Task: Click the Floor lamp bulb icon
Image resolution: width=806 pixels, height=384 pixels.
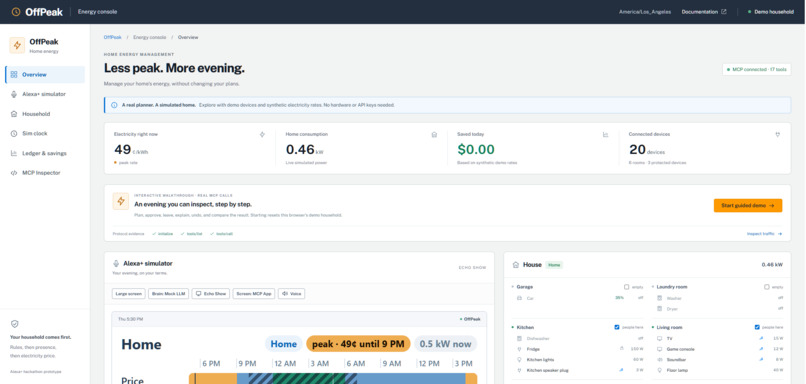Action: point(660,370)
